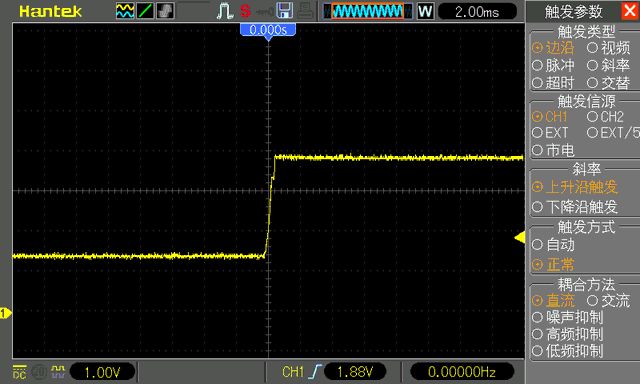Enable 噪声抑制 noise rejection
This screenshot has width=640, height=384.
pos(568,317)
